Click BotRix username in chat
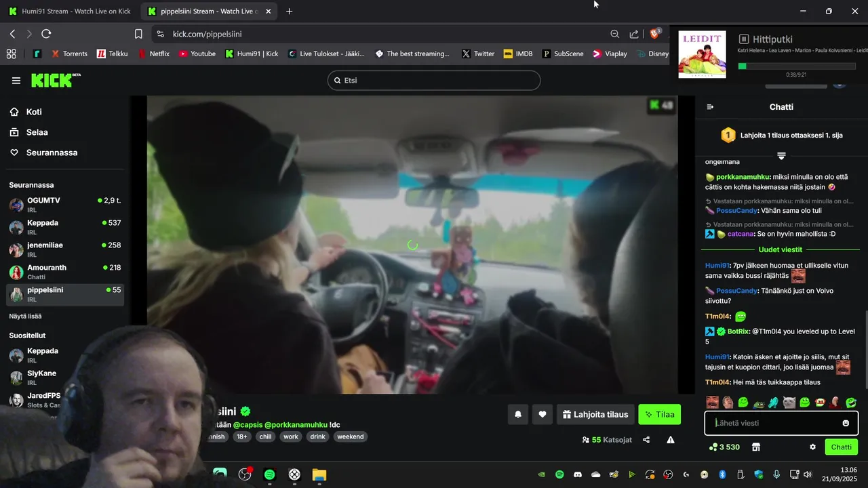The image size is (868, 488). (x=738, y=331)
